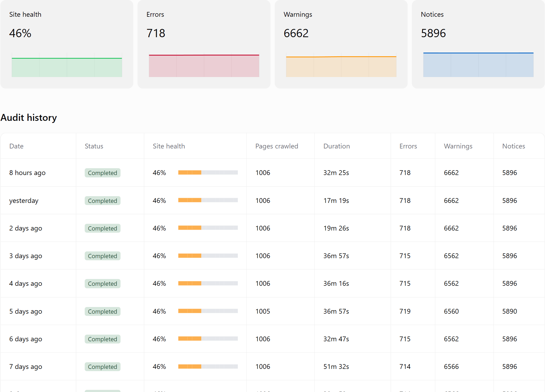Open the Warnings summary card

pos(341,44)
